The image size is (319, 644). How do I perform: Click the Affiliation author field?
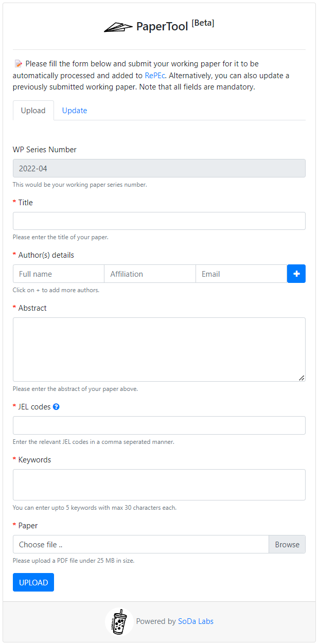pos(150,274)
